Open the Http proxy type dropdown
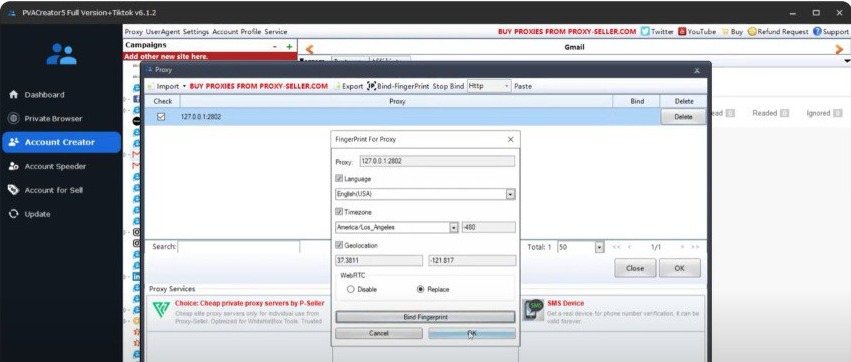The height and width of the screenshot is (362, 851). point(507,86)
